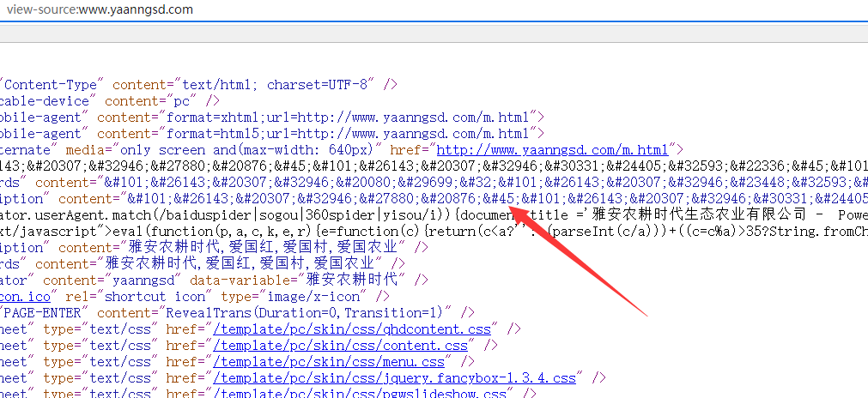Follow the /css/content.css stylesheet link

[x=340, y=345]
